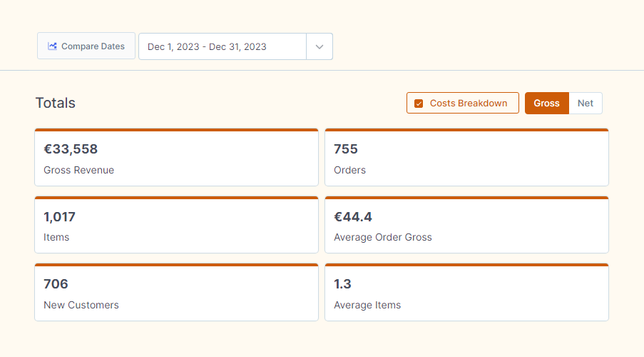Viewport: 644px width, 357px height.
Task: Click the chart icon in Compare Dates
Action: coord(52,46)
